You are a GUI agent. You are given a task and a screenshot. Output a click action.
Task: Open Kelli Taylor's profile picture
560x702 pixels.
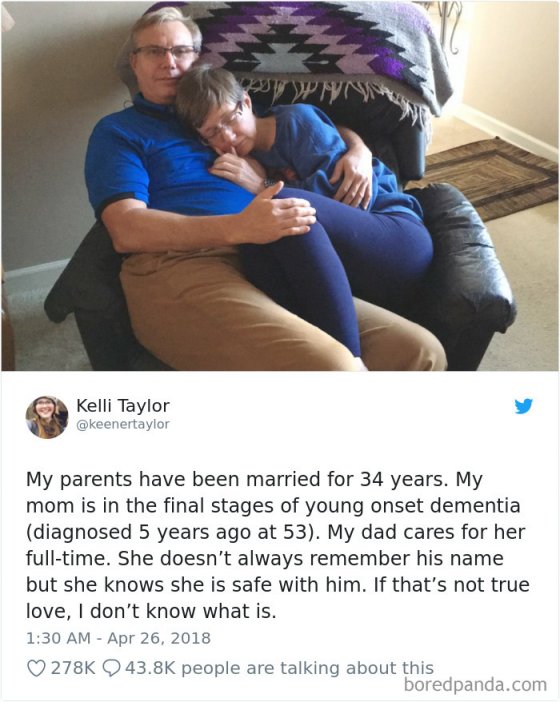coord(47,417)
